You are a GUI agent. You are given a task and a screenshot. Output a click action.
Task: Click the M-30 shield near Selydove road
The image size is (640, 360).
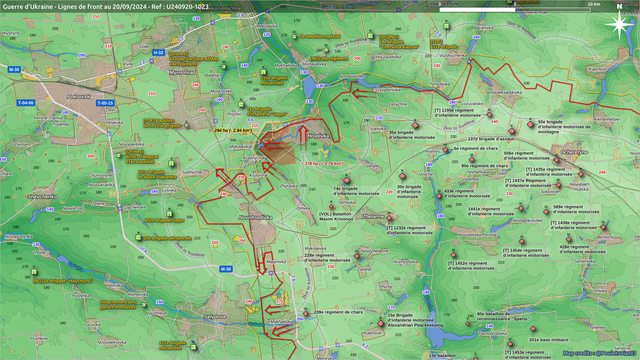(x=226, y=269)
